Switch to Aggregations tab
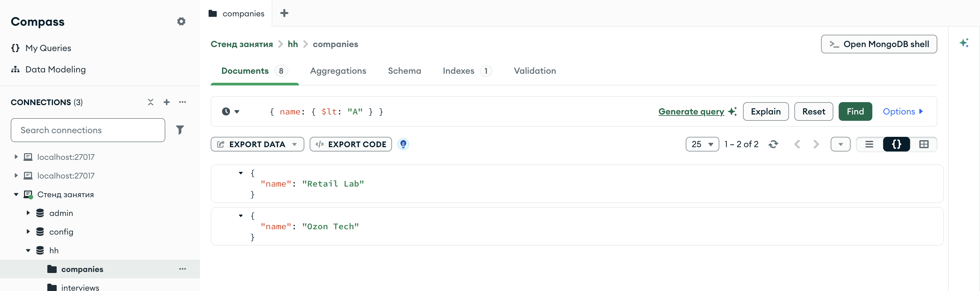The width and height of the screenshot is (980, 291). coord(338,71)
